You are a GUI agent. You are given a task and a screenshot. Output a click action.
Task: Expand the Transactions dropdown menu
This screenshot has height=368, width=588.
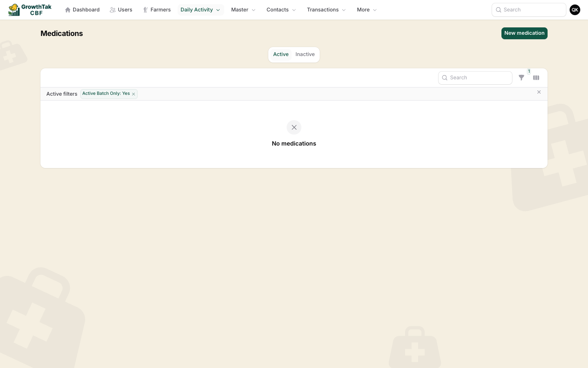[x=326, y=10]
